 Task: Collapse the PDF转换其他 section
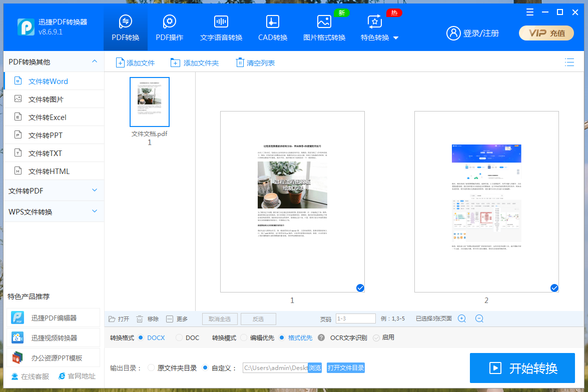click(95, 61)
